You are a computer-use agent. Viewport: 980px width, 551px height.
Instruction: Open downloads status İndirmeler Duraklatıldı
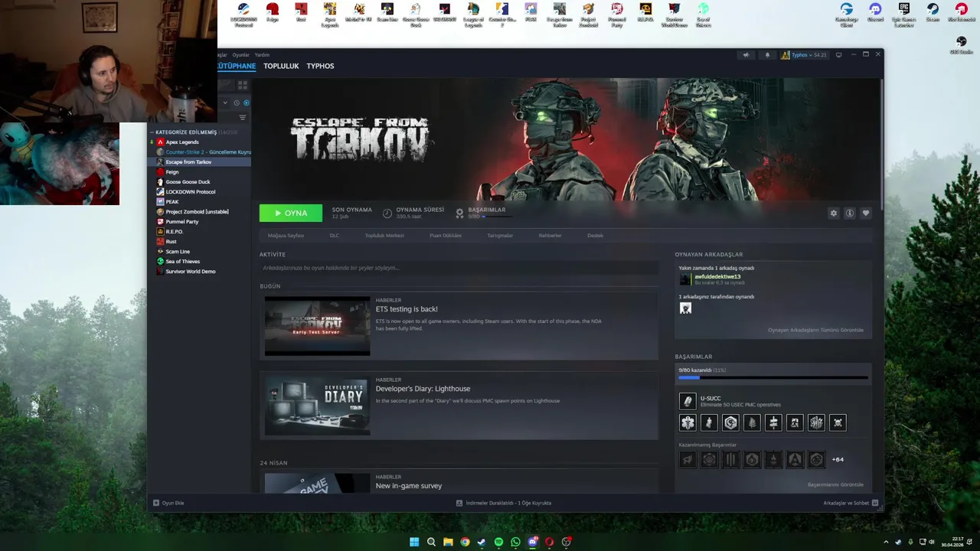[504, 503]
